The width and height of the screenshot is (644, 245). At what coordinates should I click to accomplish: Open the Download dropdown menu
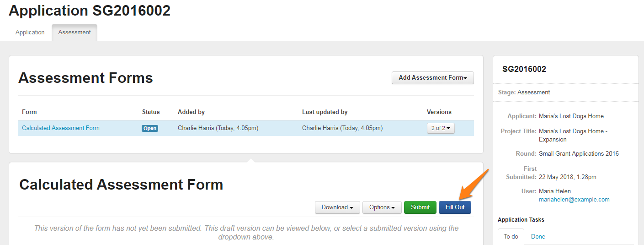pyautogui.click(x=337, y=207)
